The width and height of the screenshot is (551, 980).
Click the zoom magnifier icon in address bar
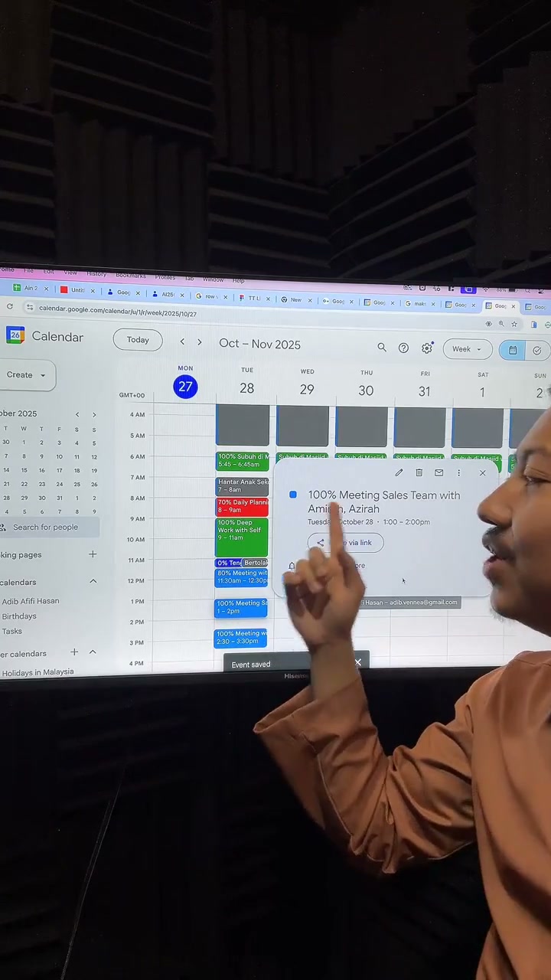pyautogui.click(x=501, y=325)
